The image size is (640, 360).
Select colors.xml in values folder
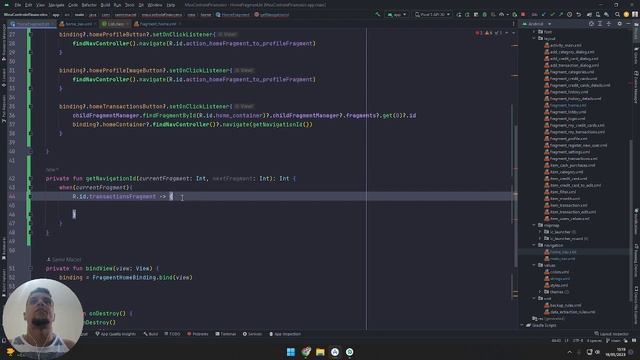[x=557, y=272]
